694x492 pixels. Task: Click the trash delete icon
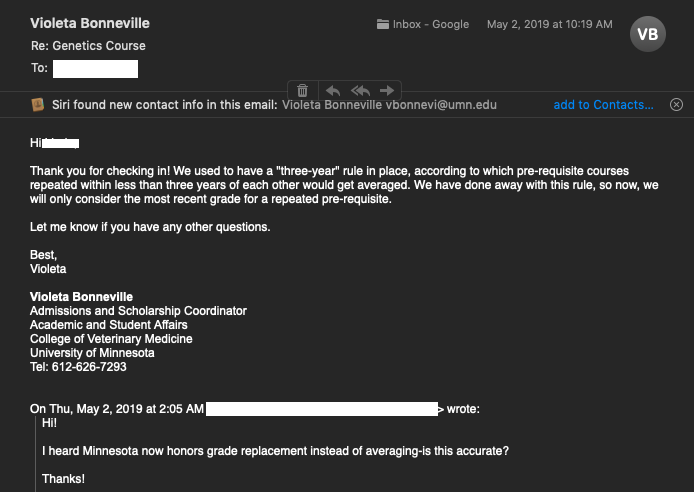click(302, 90)
